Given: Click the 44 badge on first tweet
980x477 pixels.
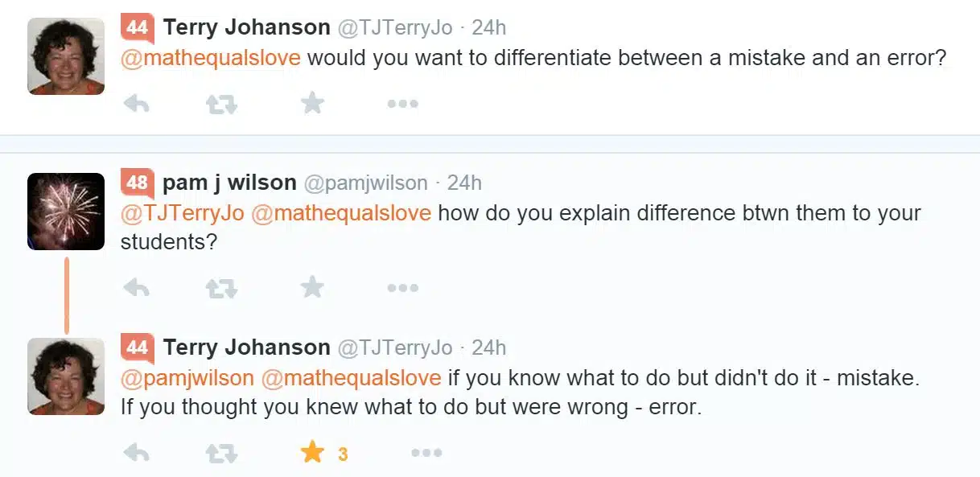Looking at the screenshot, I should coord(137,28).
